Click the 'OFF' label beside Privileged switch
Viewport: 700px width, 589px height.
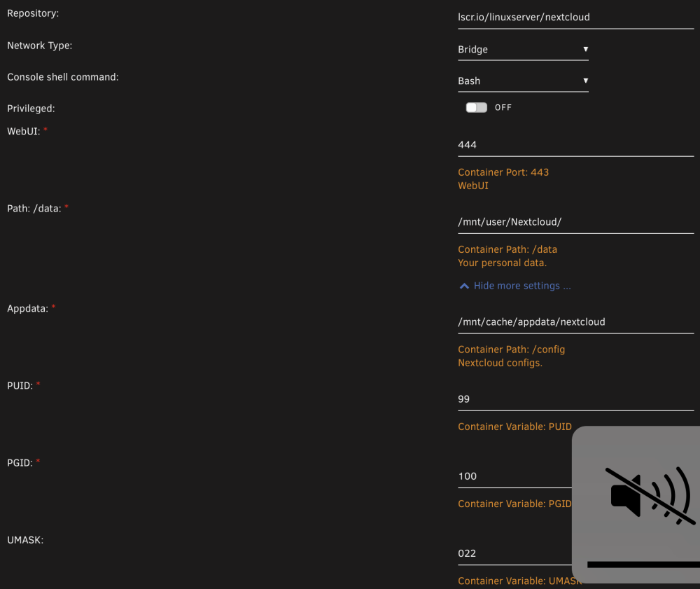503,108
